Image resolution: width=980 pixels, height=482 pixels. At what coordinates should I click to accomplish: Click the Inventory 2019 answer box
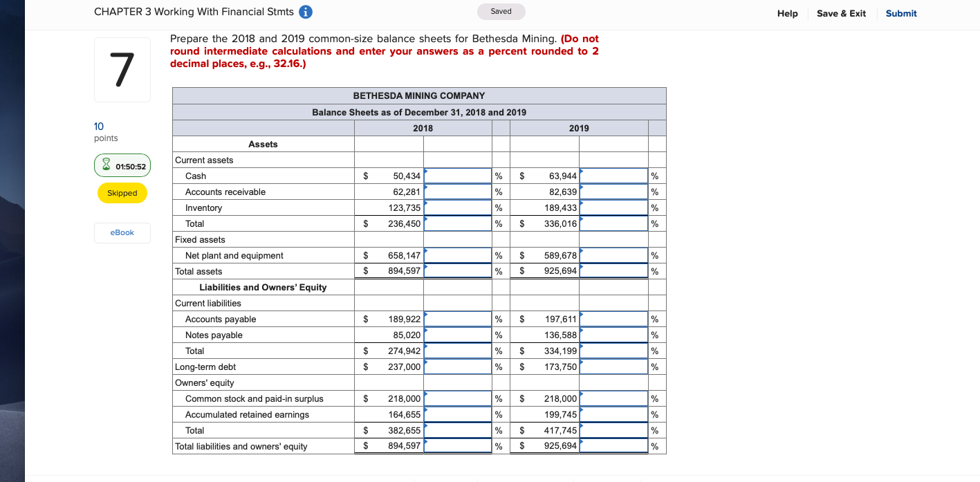(x=613, y=207)
